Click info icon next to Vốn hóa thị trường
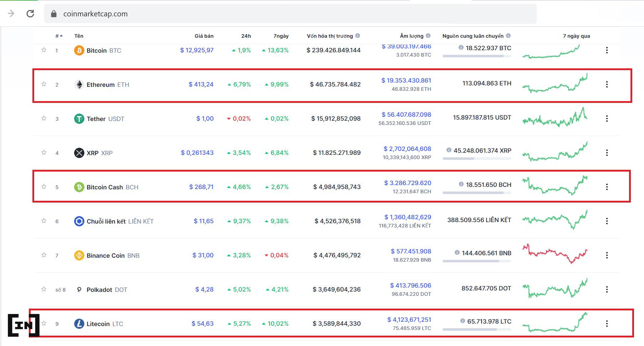The height and width of the screenshot is (346, 644). 358,36
